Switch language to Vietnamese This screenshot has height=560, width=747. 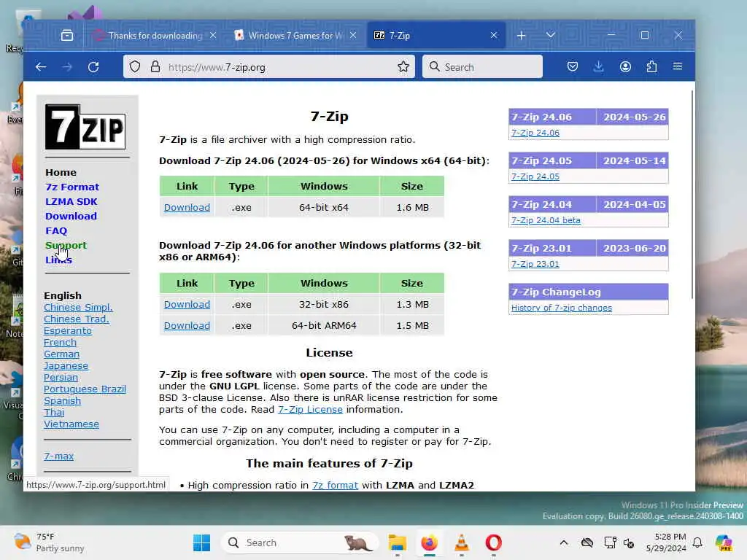71,424
